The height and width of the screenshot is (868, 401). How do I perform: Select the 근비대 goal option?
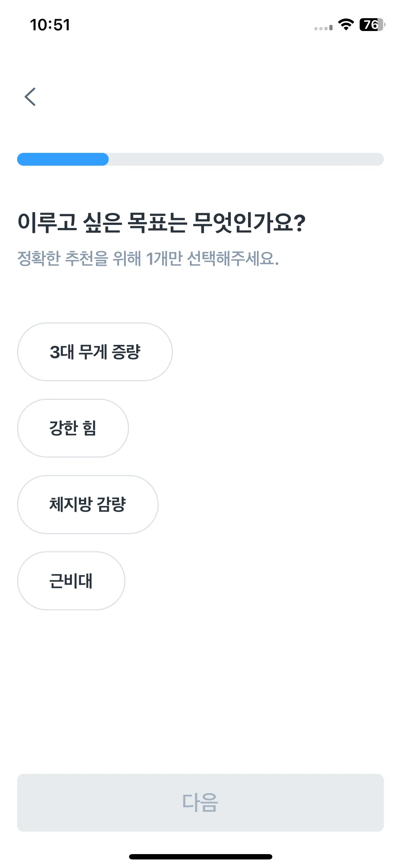[x=71, y=581]
